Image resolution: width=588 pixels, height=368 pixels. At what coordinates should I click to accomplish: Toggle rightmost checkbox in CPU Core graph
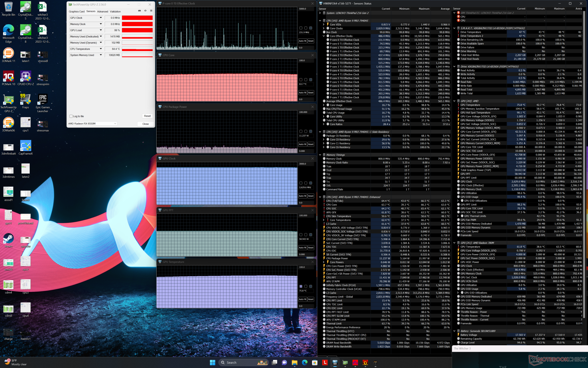pos(311,80)
